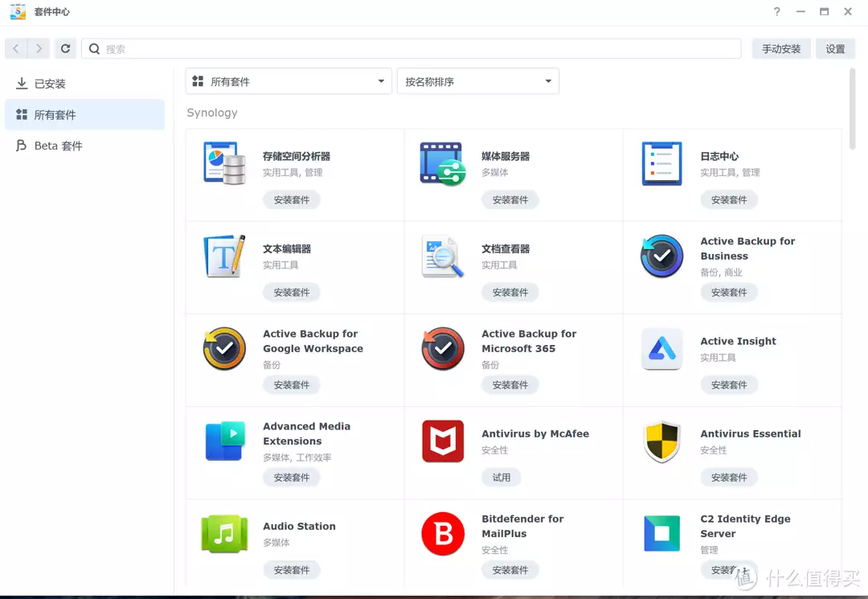
Task: Click the vertical scrollbar thumb
Action: point(852,108)
